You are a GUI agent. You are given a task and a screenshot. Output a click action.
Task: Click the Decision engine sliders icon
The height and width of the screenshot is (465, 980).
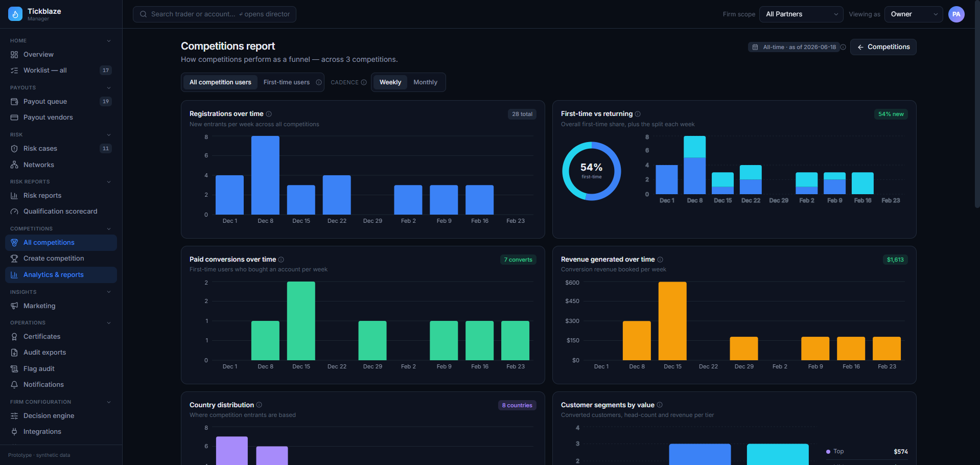click(x=14, y=416)
